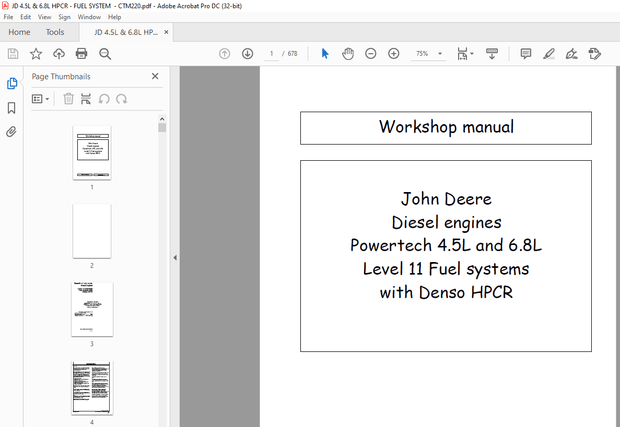Add to favorites with the star icon
The image size is (620, 427).
36,53
